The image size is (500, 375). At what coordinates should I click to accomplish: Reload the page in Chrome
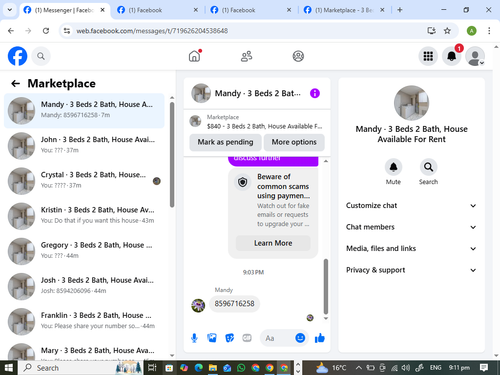[x=46, y=31]
